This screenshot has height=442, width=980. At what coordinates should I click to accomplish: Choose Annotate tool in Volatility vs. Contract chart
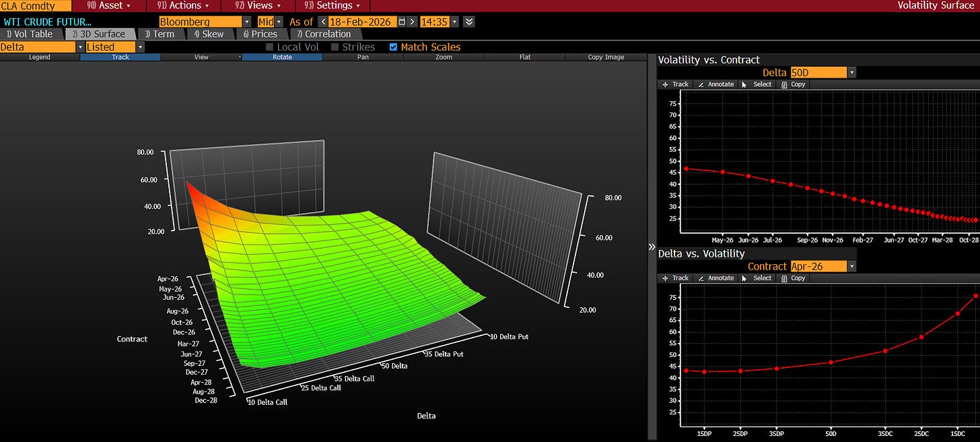click(715, 84)
